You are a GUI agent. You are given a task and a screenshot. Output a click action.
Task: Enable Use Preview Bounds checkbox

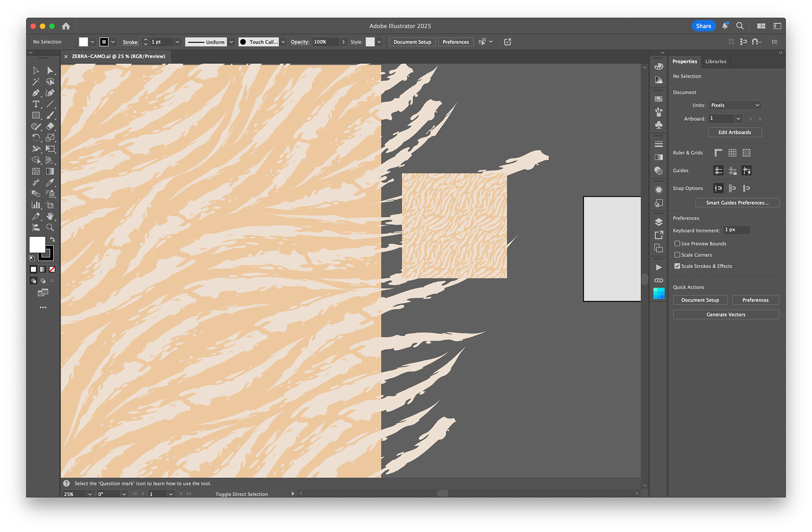677,244
